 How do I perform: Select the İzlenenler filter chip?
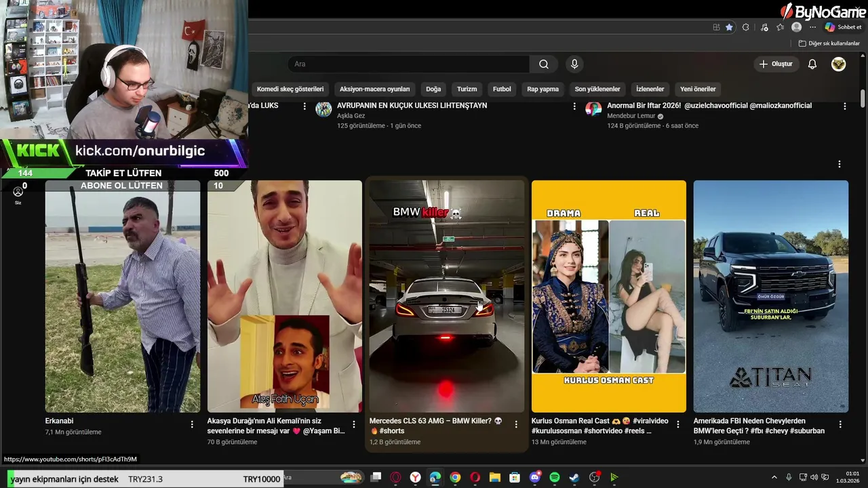pos(650,89)
